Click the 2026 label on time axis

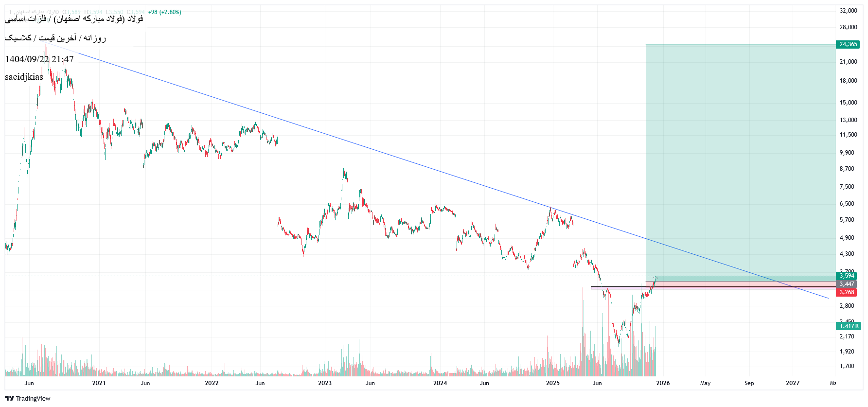[x=663, y=383]
